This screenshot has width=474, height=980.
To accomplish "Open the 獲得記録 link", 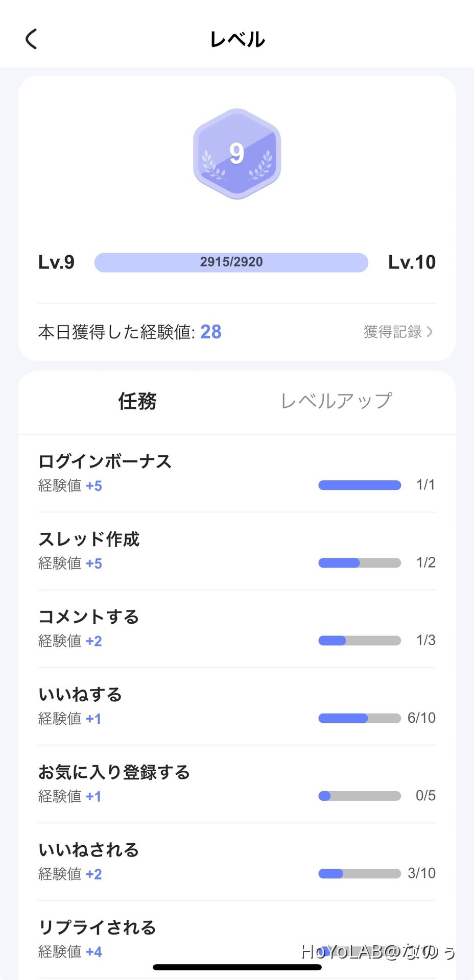I will [393, 332].
